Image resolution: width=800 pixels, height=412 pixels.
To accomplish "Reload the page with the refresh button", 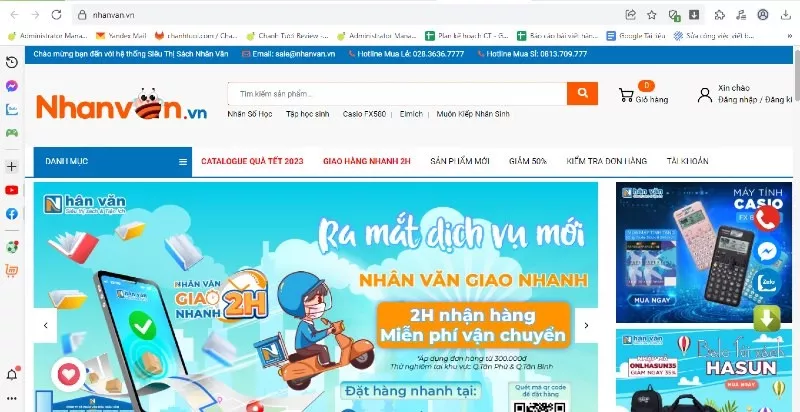I will [56, 15].
